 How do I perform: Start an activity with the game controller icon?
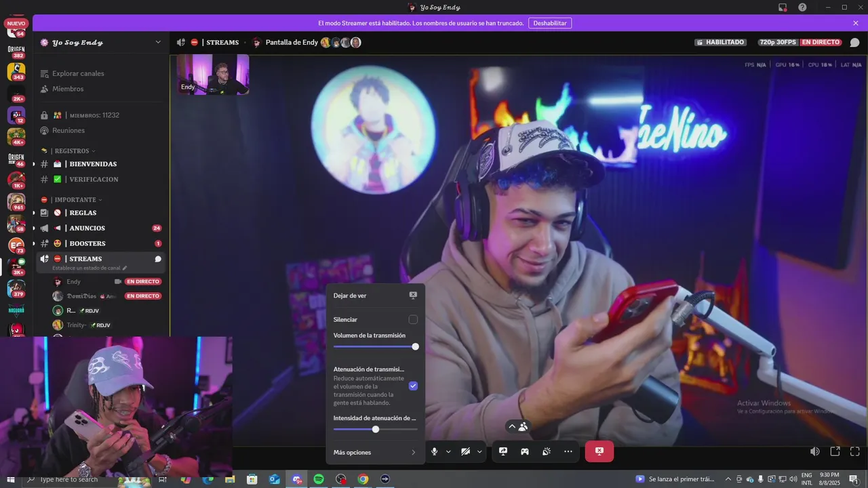click(x=525, y=451)
